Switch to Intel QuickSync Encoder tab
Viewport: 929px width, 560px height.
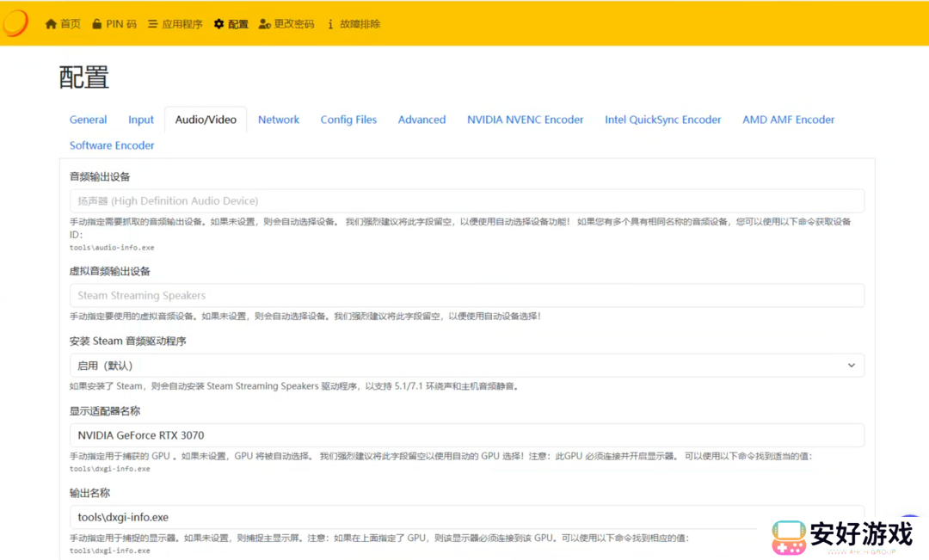pyautogui.click(x=662, y=120)
